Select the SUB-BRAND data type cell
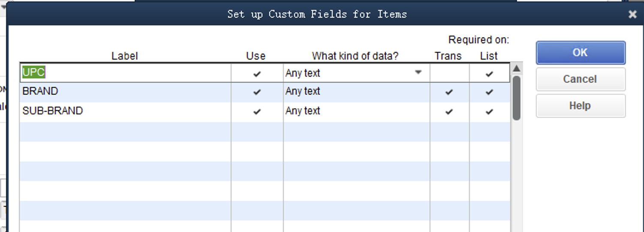Viewport: 644px width, 232px height. (x=356, y=112)
